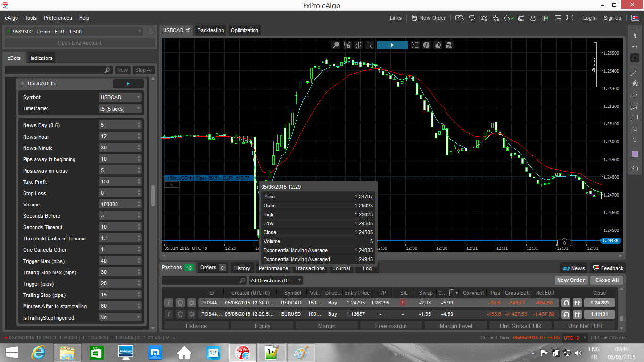Open the Timeframe t5 dropdown
Screen dimensions: 644x362
click(120, 108)
